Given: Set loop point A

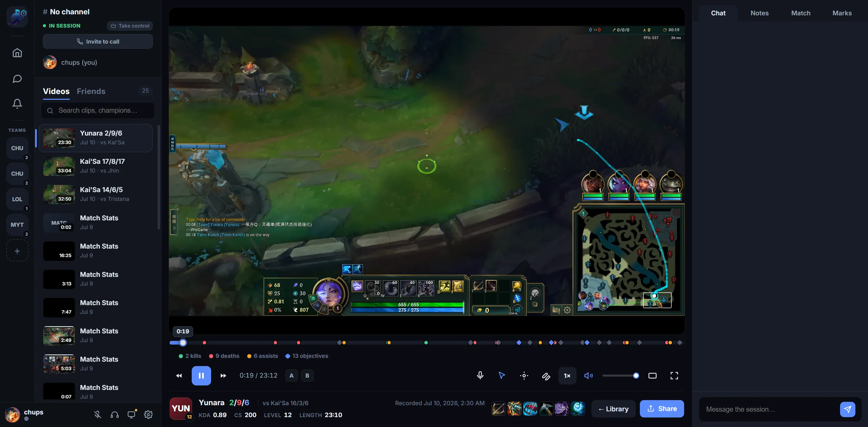Looking at the screenshot, I should pyautogui.click(x=291, y=376).
